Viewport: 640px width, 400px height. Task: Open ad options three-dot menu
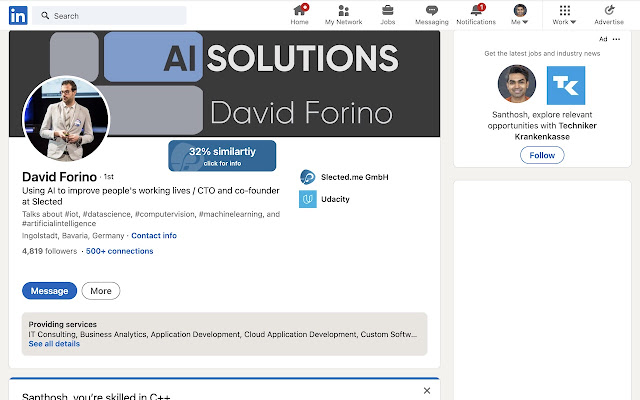pyautogui.click(x=616, y=39)
